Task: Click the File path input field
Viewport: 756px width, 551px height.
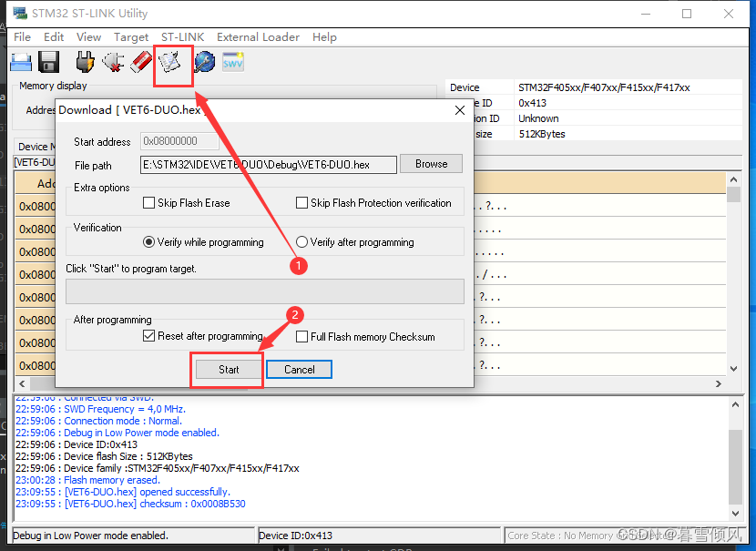Action: 269,165
